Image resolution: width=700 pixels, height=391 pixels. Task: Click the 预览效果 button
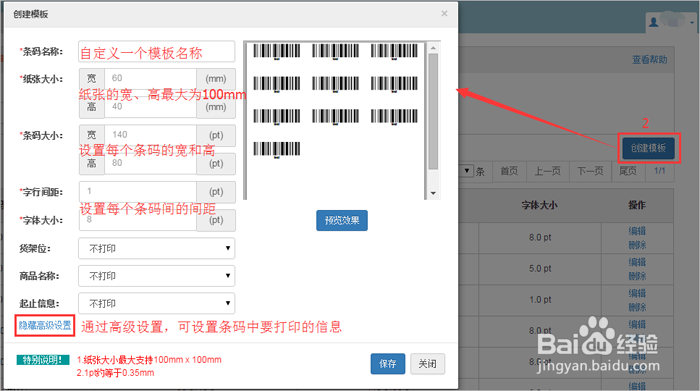342,220
